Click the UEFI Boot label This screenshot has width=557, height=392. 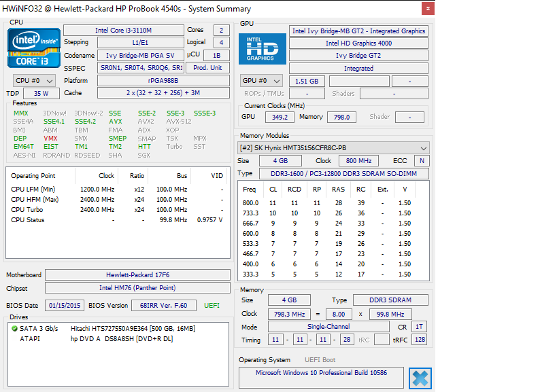pyautogui.click(x=320, y=360)
